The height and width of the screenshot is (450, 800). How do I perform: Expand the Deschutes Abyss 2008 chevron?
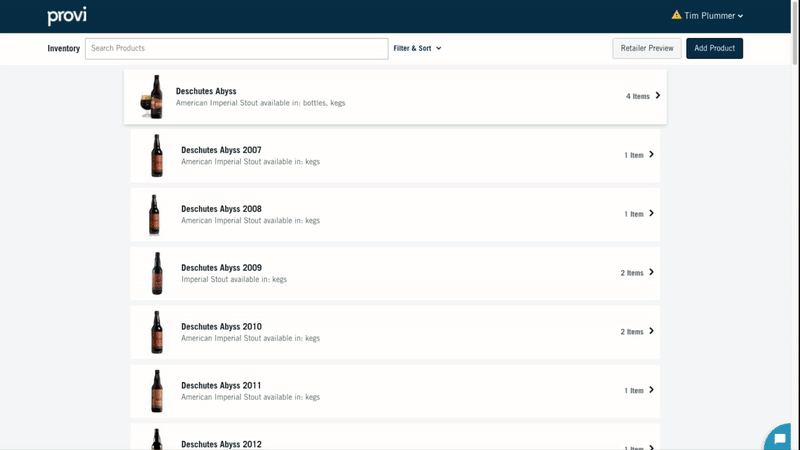click(652, 213)
